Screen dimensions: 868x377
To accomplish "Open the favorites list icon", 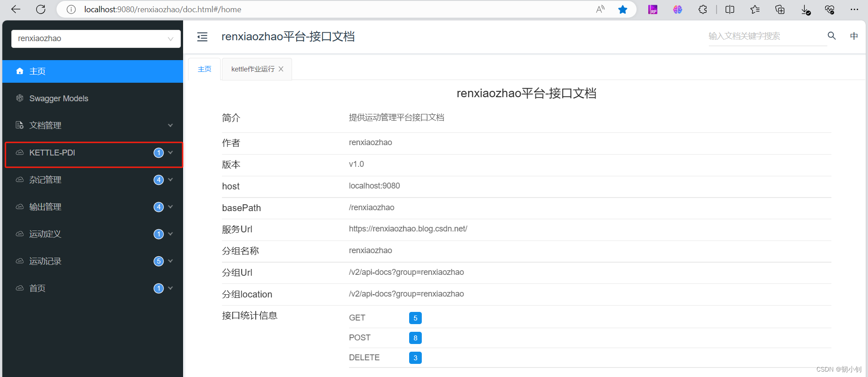I will coord(755,9).
